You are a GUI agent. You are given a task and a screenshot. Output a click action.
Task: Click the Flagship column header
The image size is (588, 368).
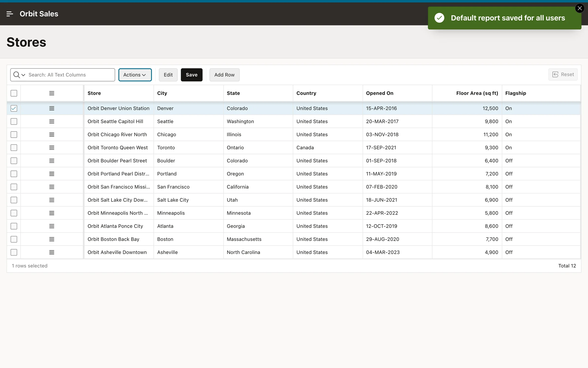click(541, 93)
